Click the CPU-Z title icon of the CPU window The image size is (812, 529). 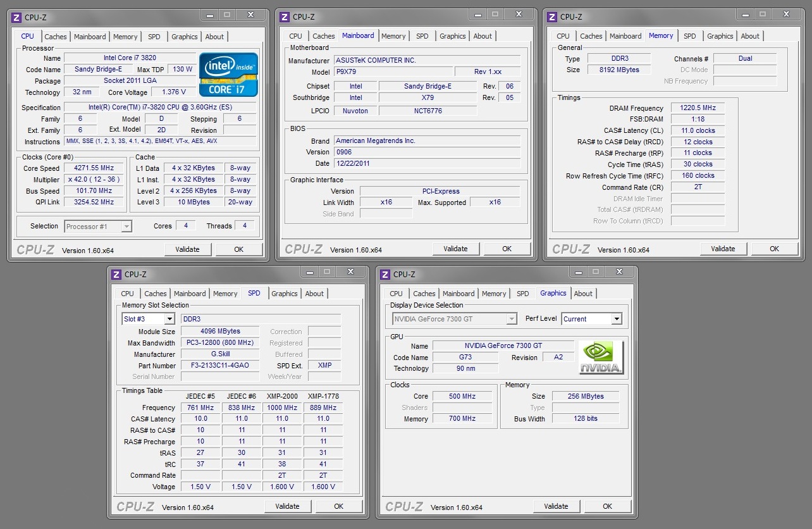17,17
